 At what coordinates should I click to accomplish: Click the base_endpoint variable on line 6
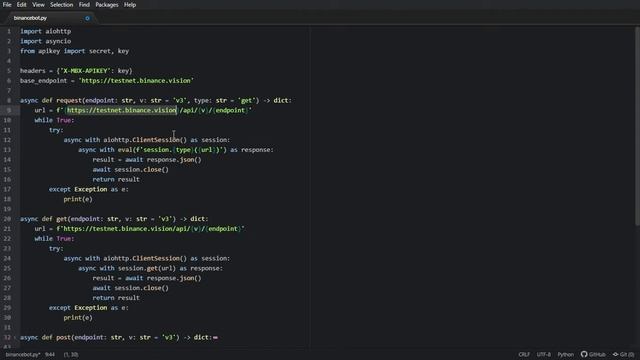(43, 80)
